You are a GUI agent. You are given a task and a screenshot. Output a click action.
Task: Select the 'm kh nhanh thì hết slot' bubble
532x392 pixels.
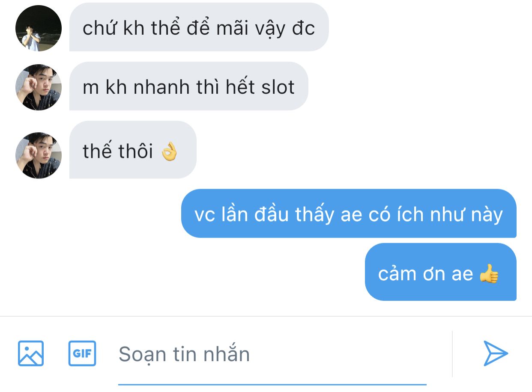tap(188, 86)
